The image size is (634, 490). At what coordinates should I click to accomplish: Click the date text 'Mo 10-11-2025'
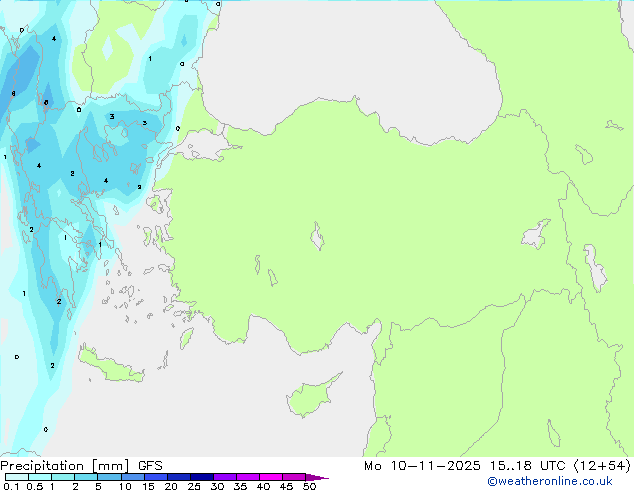(422, 466)
